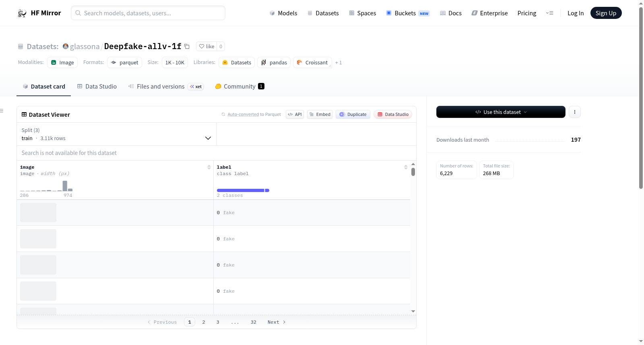This screenshot has height=345, width=644.
Task: Click the HF Mirror logo icon
Action: [22, 13]
